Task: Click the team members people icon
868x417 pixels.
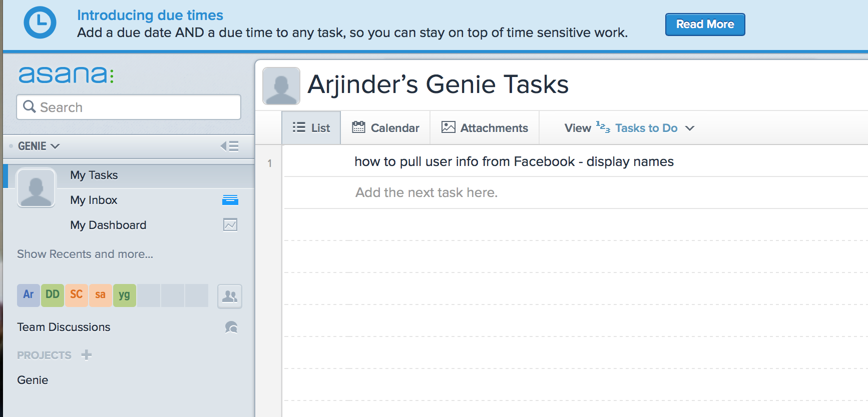Action: pyautogui.click(x=230, y=296)
